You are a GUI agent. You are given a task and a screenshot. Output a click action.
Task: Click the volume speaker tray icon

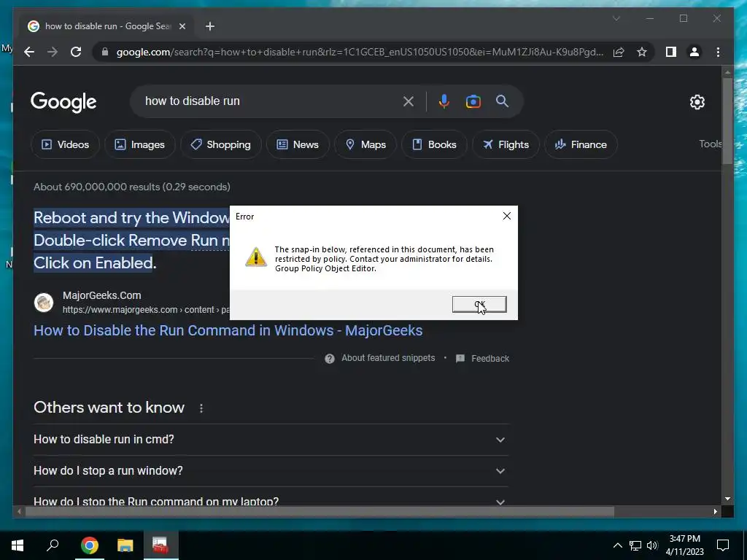point(652,545)
